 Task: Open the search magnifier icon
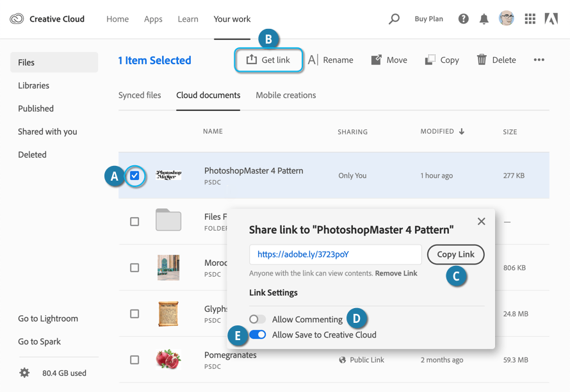click(x=394, y=19)
